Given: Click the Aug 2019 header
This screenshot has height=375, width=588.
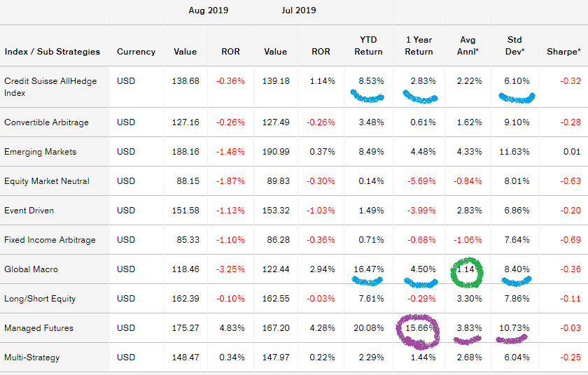Looking at the screenshot, I should tap(208, 10).
